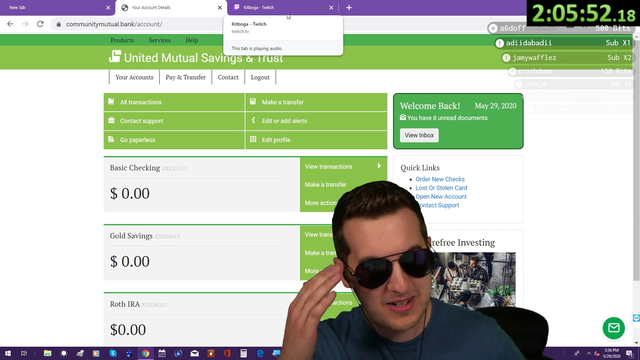Viewport: 640px width, 360px height.
Task: Open Lost Or Stolen Card link
Action: click(x=441, y=188)
